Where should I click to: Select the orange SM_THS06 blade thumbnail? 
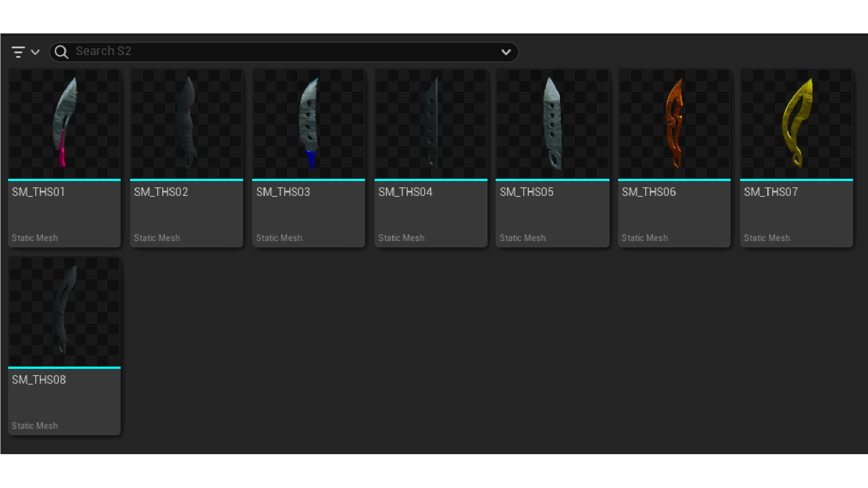tap(674, 123)
